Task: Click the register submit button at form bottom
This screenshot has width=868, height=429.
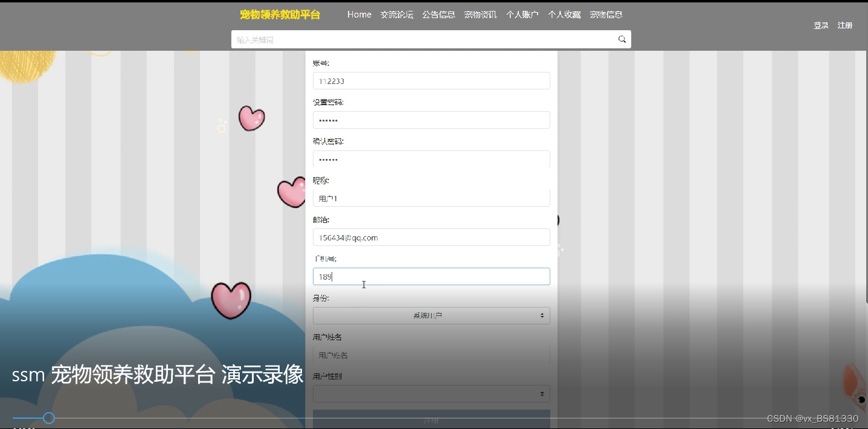Action: [x=431, y=419]
